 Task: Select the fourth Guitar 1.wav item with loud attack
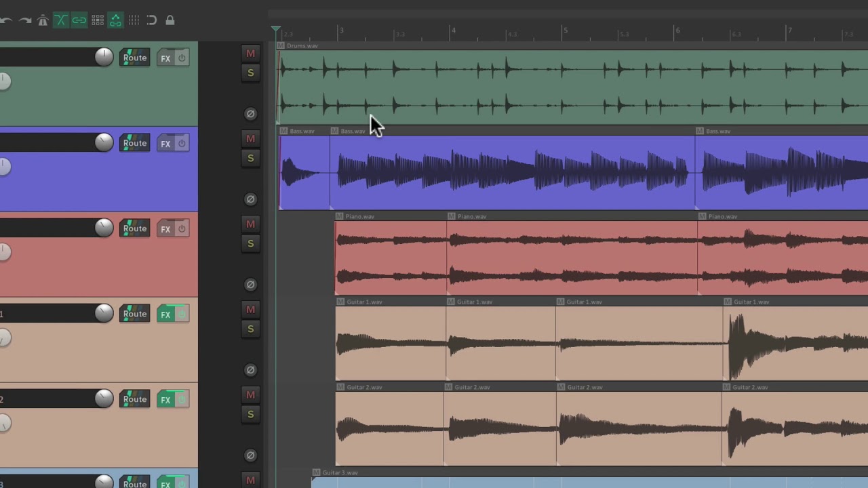click(795, 343)
